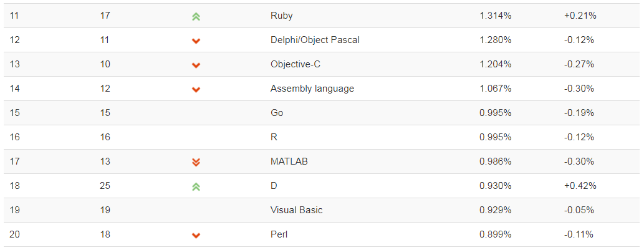Viewport: 644px width, 250px height.
Task: Click the red down arrow beside Assembly language
Action: coord(196,89)
